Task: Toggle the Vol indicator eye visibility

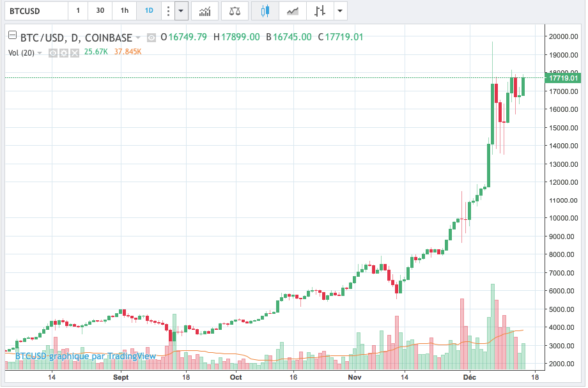Action: click(53, 53)
